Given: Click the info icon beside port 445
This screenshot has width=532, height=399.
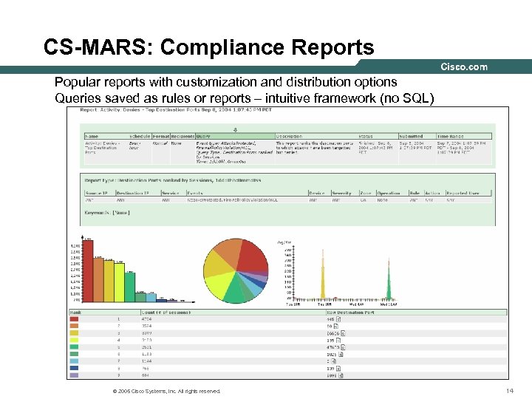Looking at the screenshot, I should click(338, 319).
